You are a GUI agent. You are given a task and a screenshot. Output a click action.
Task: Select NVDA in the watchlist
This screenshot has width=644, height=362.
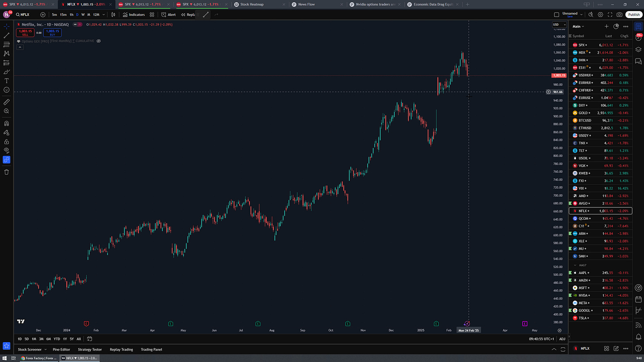point(601,295)
